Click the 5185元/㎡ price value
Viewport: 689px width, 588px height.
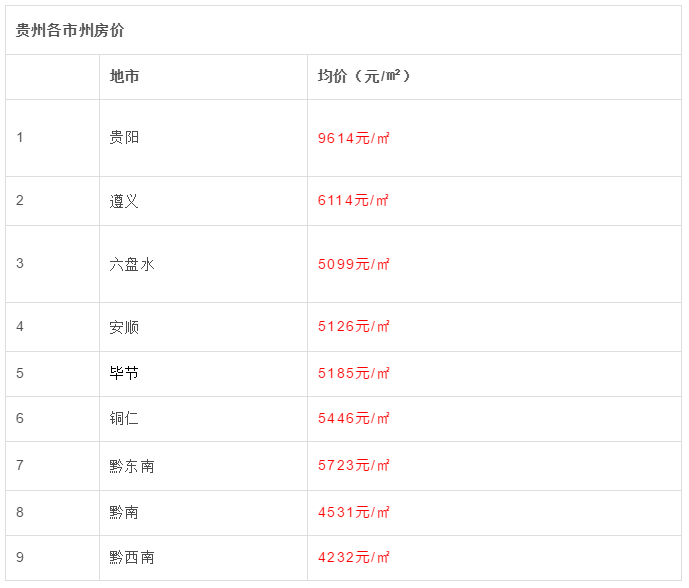353,374
